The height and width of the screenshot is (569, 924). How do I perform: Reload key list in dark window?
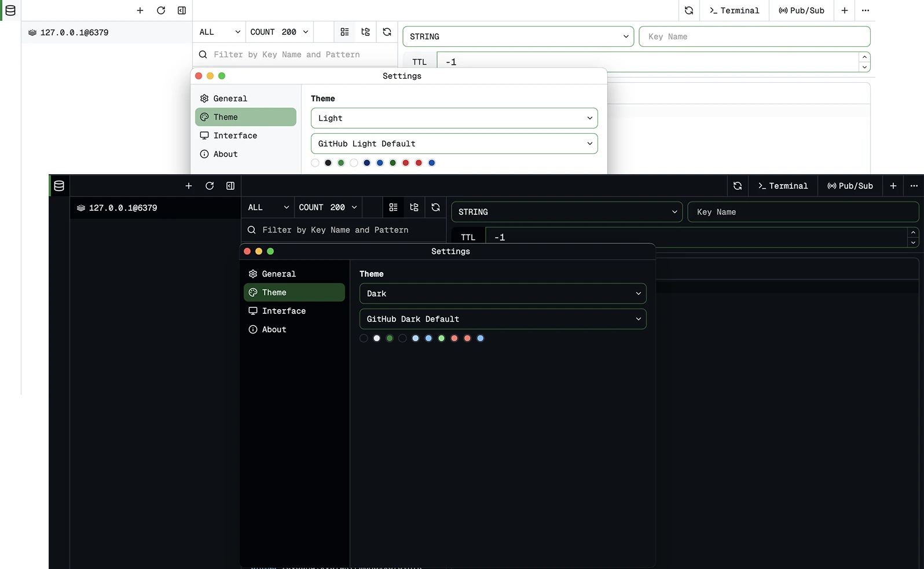(436, 207)
